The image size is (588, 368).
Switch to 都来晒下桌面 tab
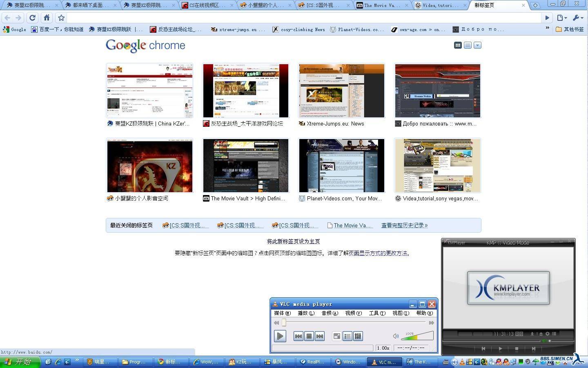(91, 5)
